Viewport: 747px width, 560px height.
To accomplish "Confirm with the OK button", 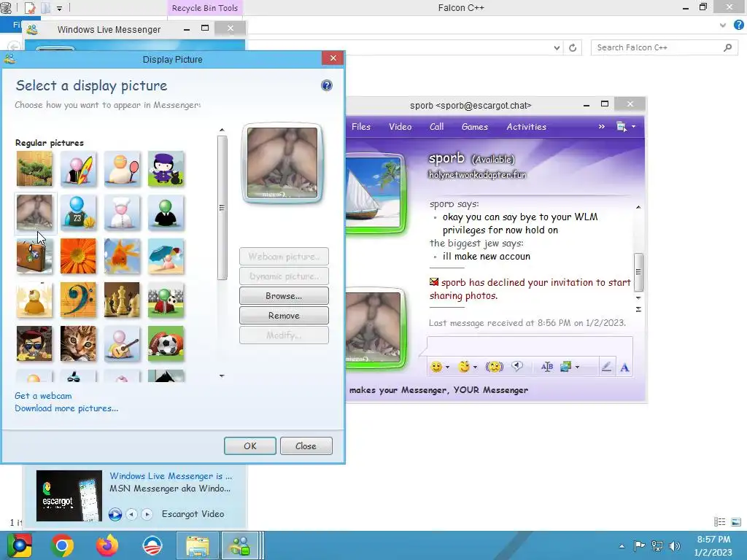I will coord(250,446).
